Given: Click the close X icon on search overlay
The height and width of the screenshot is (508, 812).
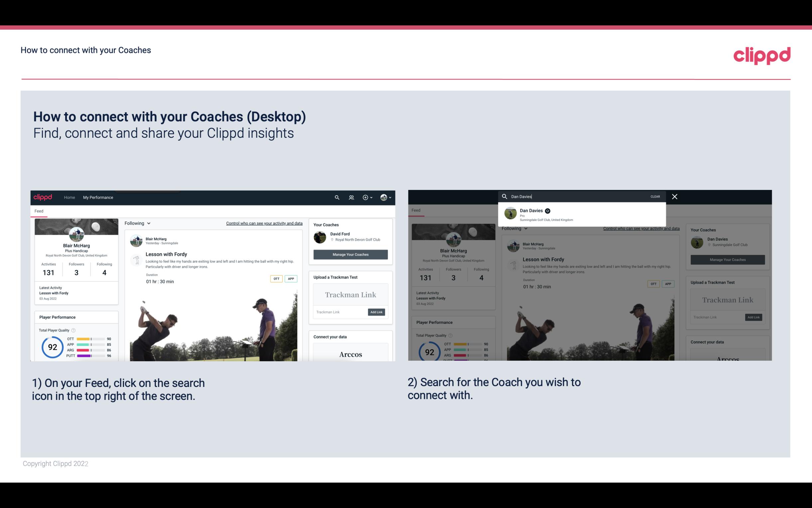Looking at the screenshot, I should (675, 196).
